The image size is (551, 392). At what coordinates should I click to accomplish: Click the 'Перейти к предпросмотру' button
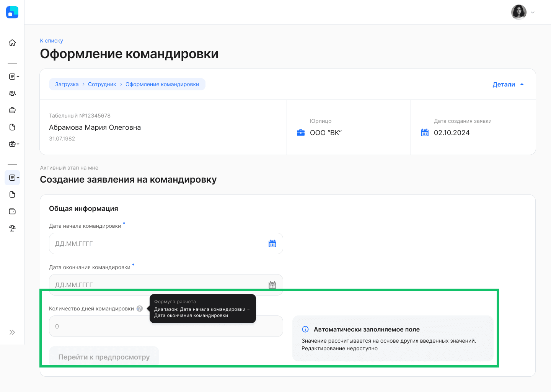click(104, 357)
